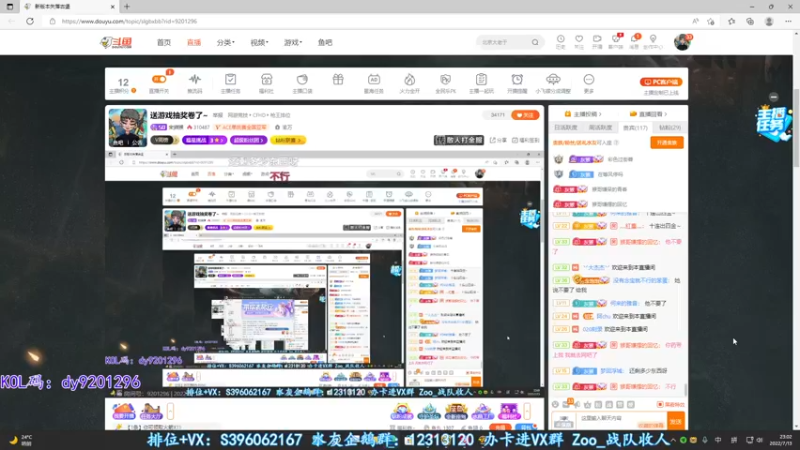Click the orange 关注 follow button
The image size is (800, 450).
pos(525,115)
